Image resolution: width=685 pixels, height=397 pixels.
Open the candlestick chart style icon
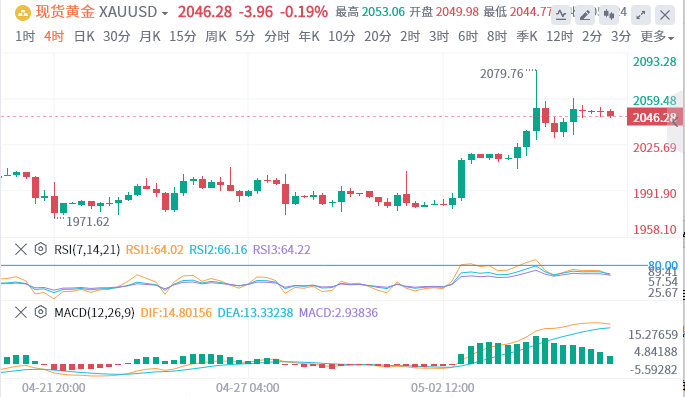[x=609, y=16]
